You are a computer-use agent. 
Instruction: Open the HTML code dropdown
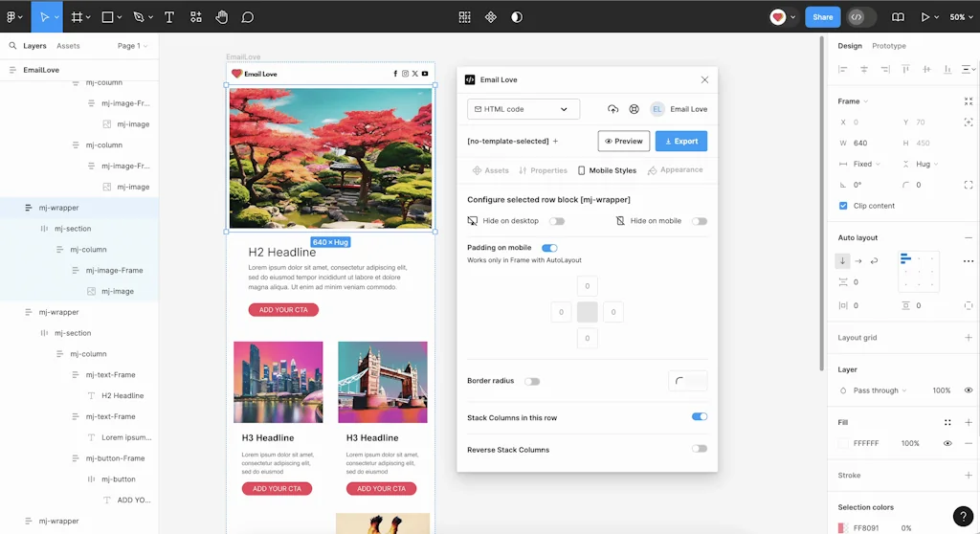523,109
